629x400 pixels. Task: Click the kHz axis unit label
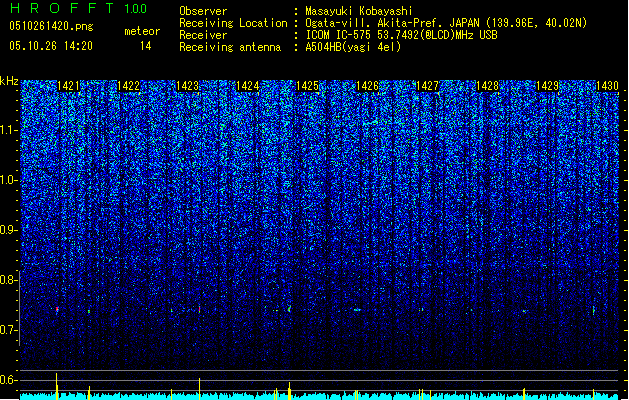[9, 81]
